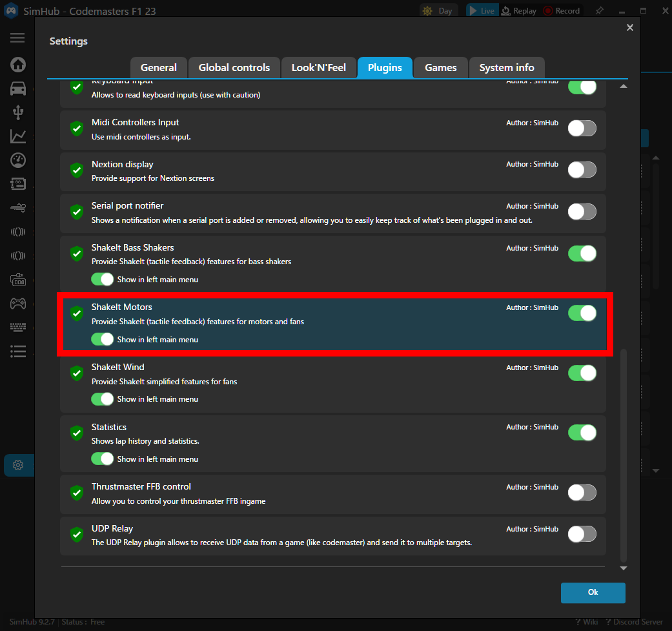The height and width of the screenshot is (631, 672).
Task: Click the shield icon beside Statistics
Action: 77,433
